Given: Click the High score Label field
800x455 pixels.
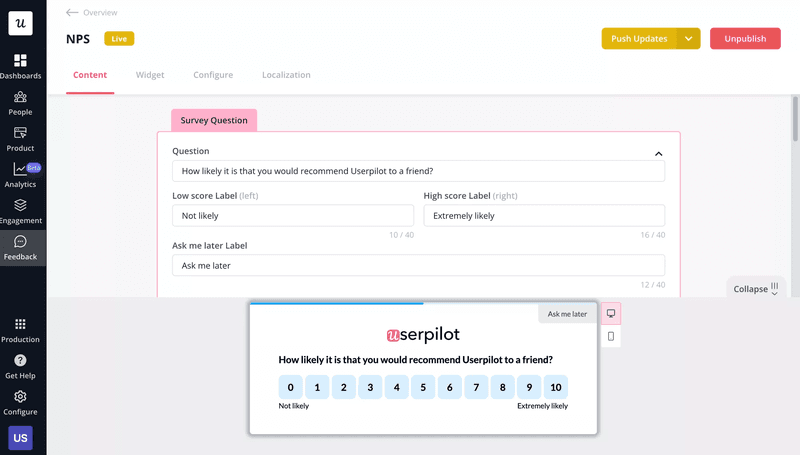Looking at the screenshot, I should pos(544,215).
